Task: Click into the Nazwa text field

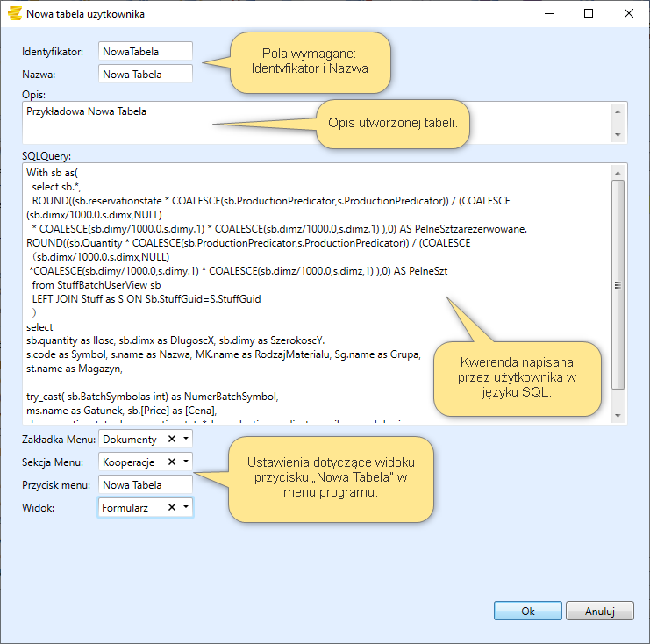Action: [x=145, y=75]
